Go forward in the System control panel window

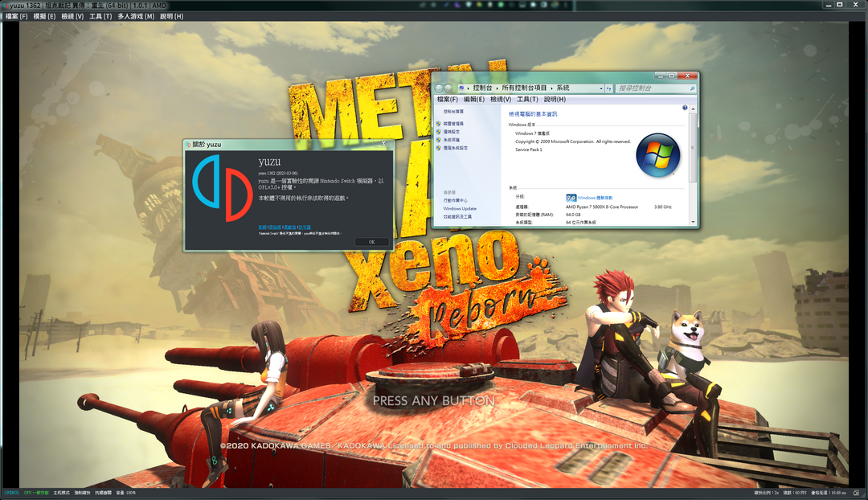[x=448, y=88]
